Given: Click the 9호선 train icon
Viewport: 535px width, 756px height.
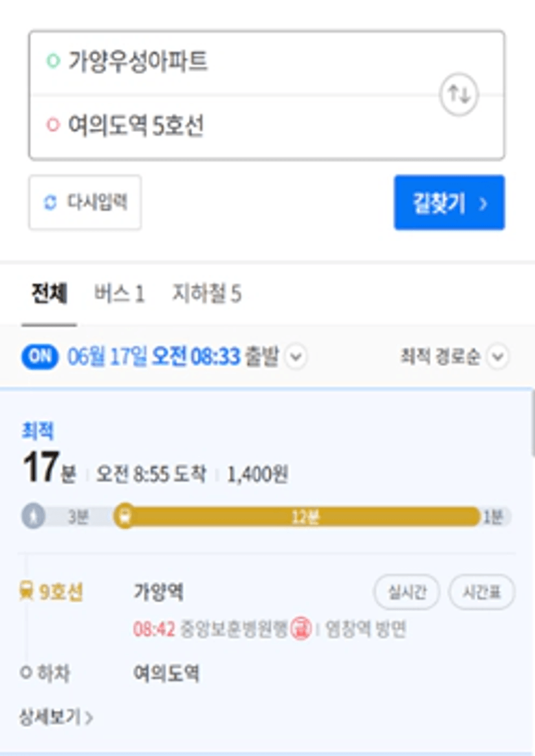Looking at the screenshot, I should [27, 591].
